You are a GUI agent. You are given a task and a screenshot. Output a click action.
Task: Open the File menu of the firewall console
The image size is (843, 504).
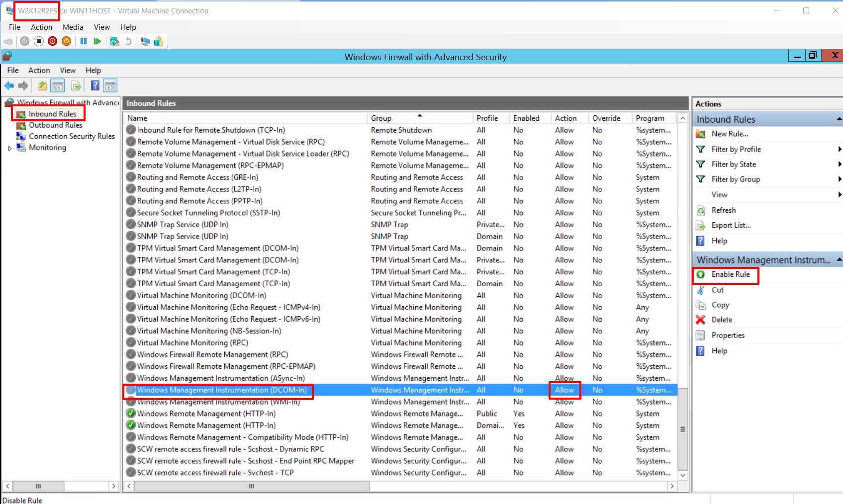click(13, 71)
